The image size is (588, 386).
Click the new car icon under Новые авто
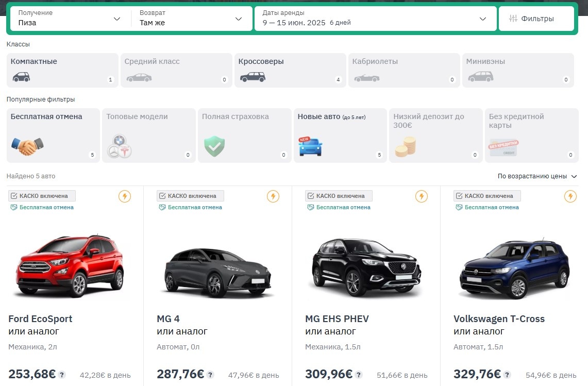[x=310, y=146]
